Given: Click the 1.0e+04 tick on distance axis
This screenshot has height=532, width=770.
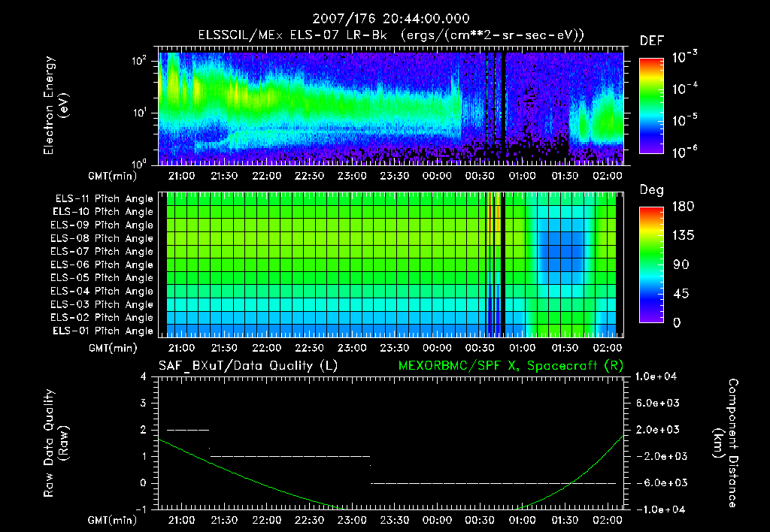Looking at the screenshot, I should [656, 376].
